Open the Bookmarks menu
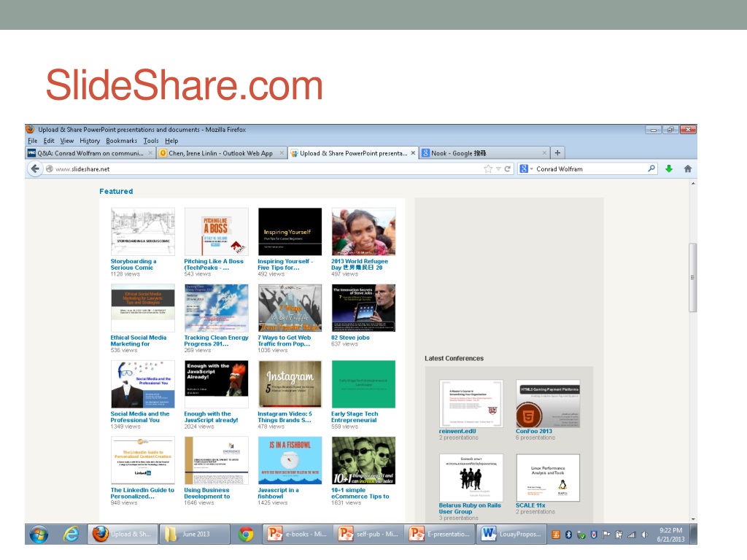Image resolution: width=747 pixels, height=560 pixels. tap(121, 141)
